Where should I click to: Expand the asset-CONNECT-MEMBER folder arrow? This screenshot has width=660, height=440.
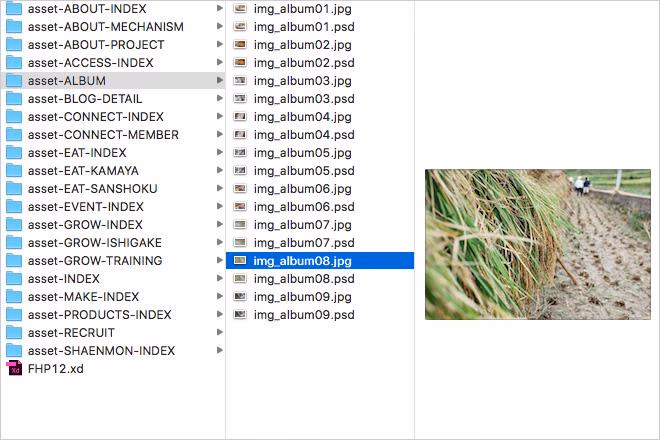tap(219, 134)
